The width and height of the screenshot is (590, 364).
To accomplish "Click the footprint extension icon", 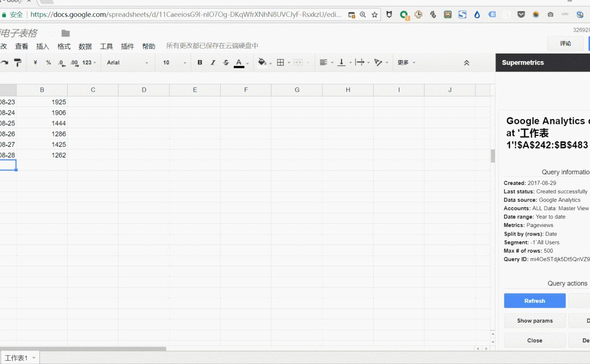I will click(x=433, y=15).
